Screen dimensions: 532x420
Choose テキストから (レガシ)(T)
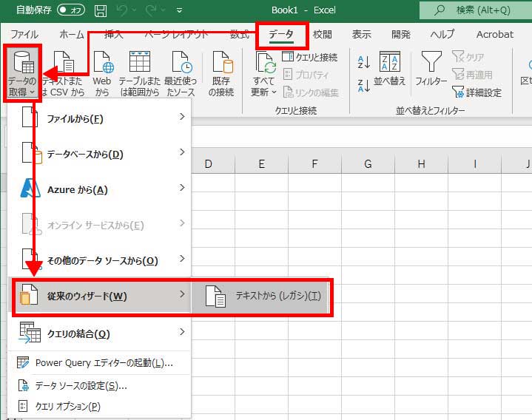click(x=260, y=296)
